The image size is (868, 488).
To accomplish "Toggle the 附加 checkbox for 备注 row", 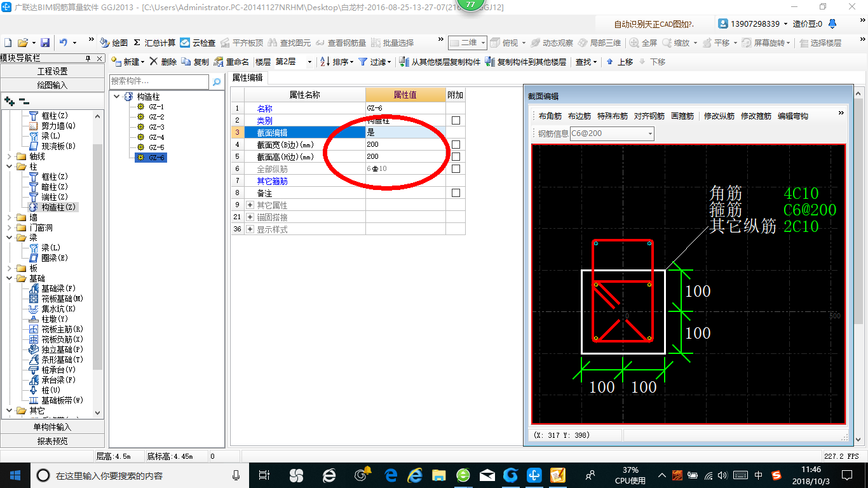I will click(x=456, y=193).
